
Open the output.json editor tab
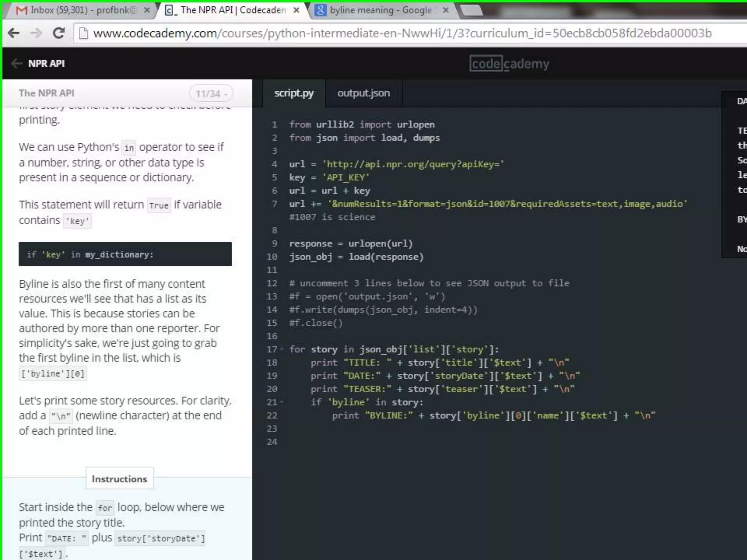tap(364, 93)
